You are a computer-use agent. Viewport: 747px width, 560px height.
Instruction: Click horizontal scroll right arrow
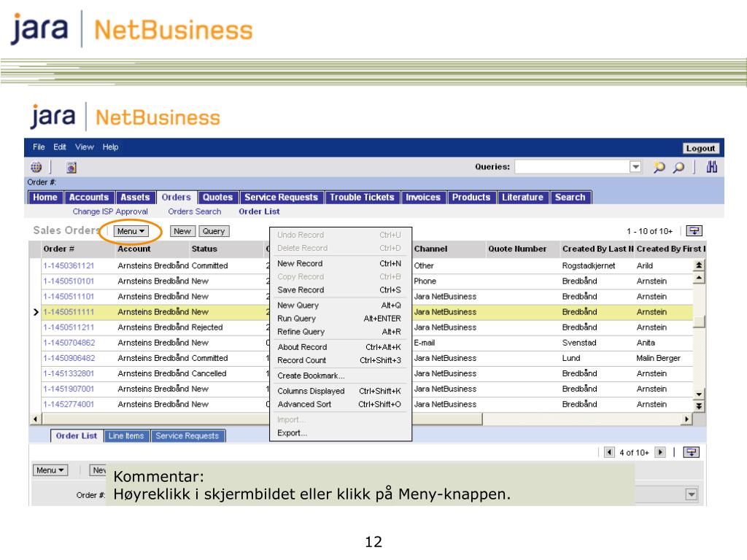(686, 419)
